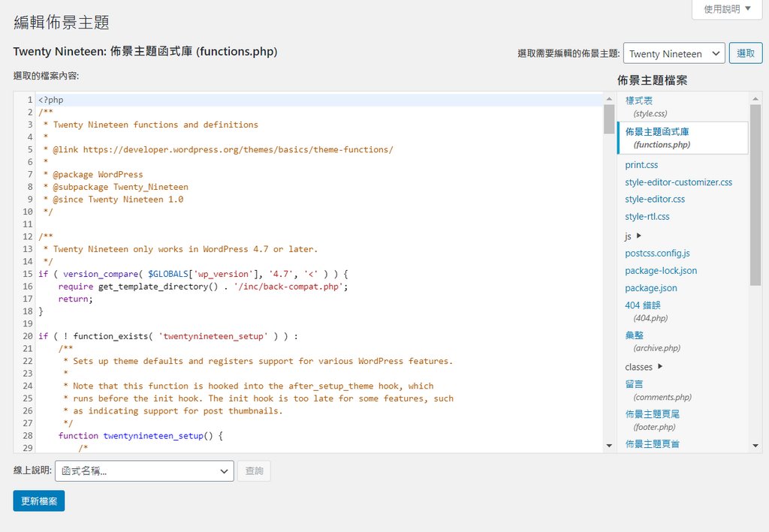Open the 彙整 (archive.php) template
The height and width of the screenshot is (532, 769).
(635, 335)
